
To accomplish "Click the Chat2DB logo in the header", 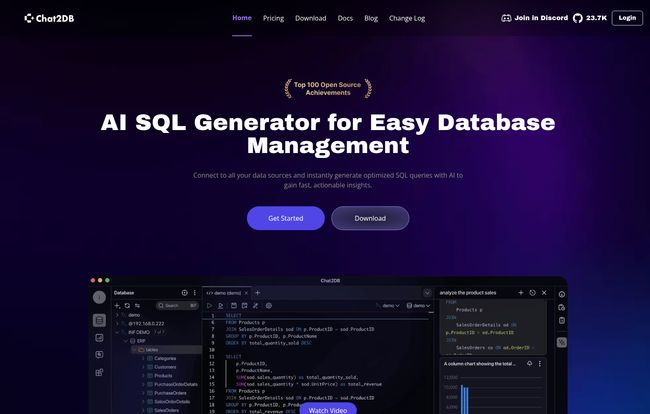I will click(49, 18).
